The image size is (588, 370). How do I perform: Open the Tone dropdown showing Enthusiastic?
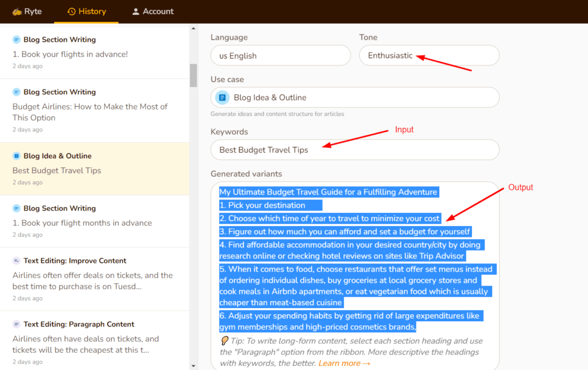click(x=429, y=55)
